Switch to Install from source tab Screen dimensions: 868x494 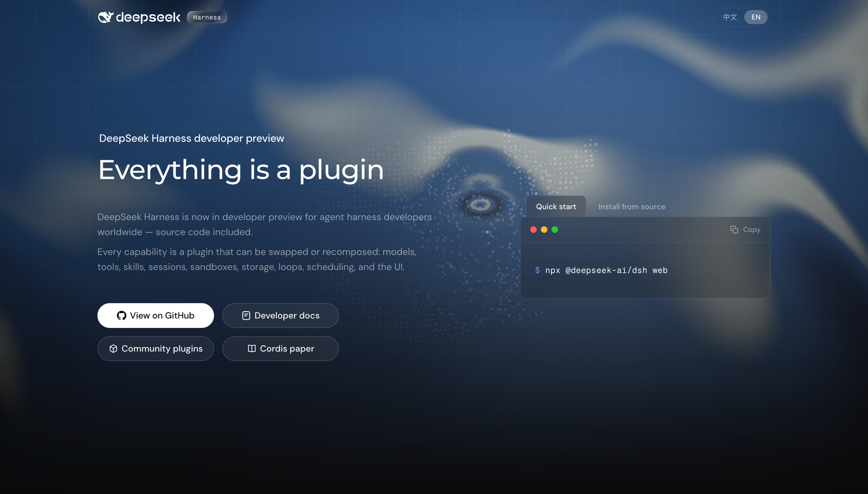pyautogui.click(x=631, y=207)
